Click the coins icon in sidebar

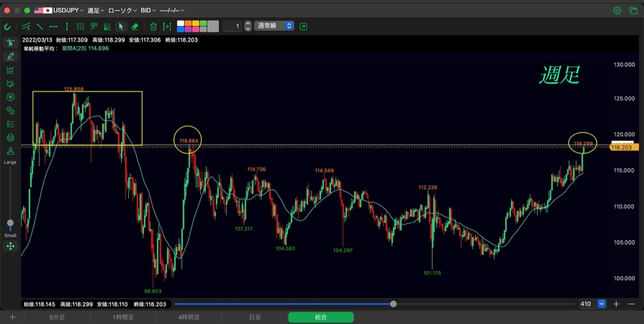[x=10, y=111]
